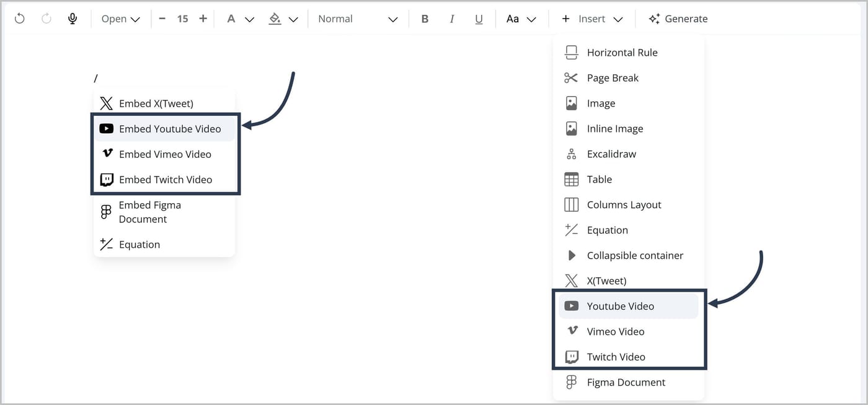Toggle italic formatting
Image resolution: width=868 pixels, height=405 pixels.
click(x=452, y=19)
